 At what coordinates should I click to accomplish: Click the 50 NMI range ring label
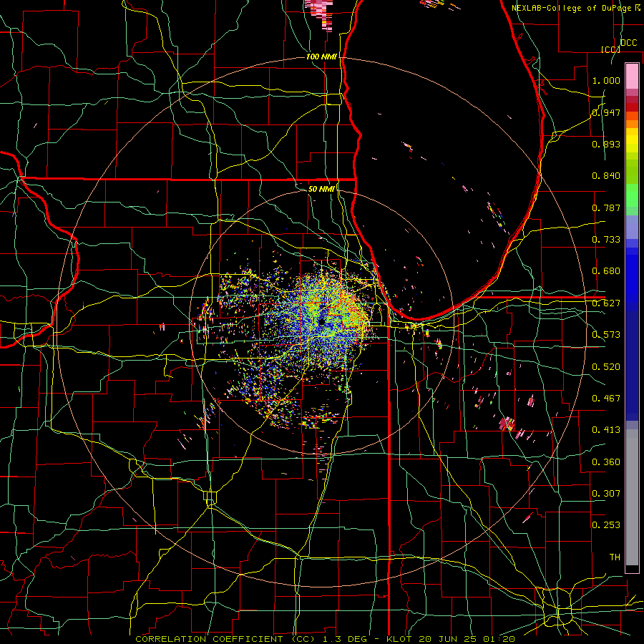321,189
